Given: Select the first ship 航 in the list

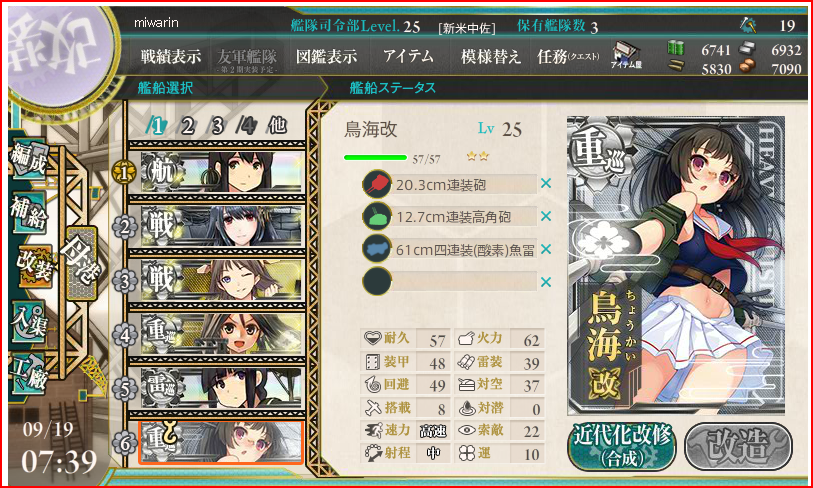Looking at the screenshot, I should click(x=216, y=172).
